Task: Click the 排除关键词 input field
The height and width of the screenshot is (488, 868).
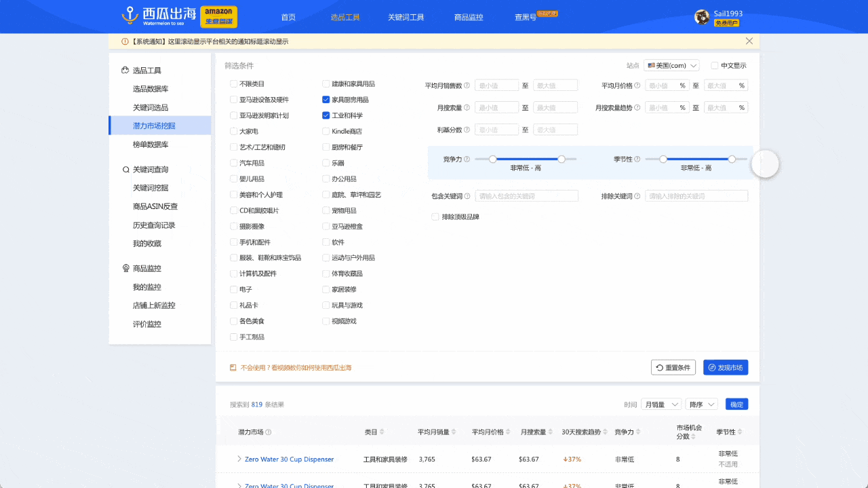Action: [x=696, y=196]
